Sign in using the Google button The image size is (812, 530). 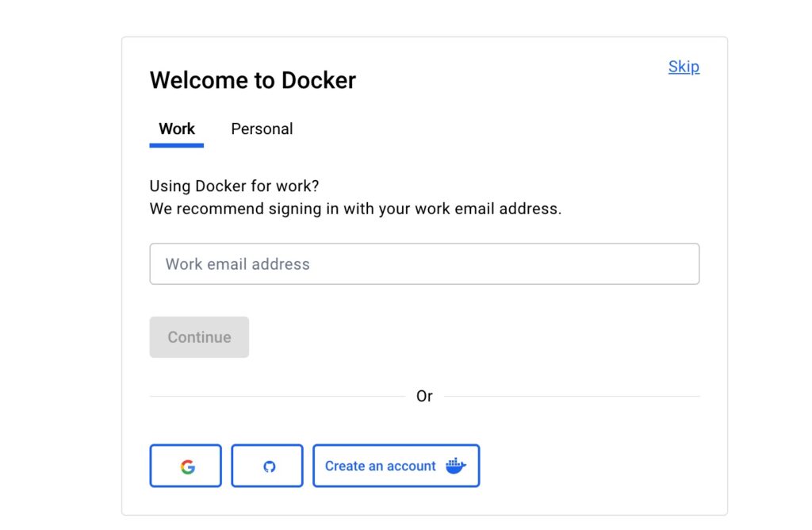[186, 466]
